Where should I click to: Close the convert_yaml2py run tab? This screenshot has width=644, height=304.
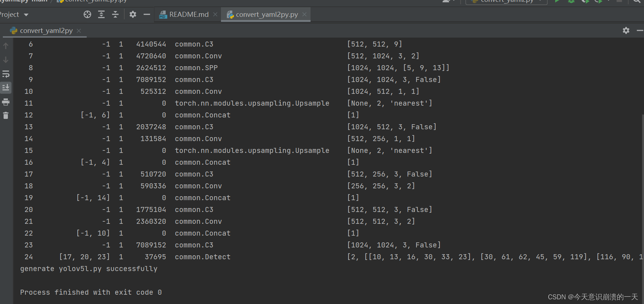click(79, 31)
